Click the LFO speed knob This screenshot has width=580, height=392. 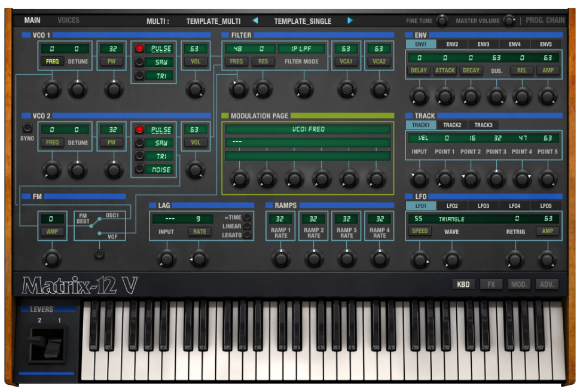click(420, 259)
